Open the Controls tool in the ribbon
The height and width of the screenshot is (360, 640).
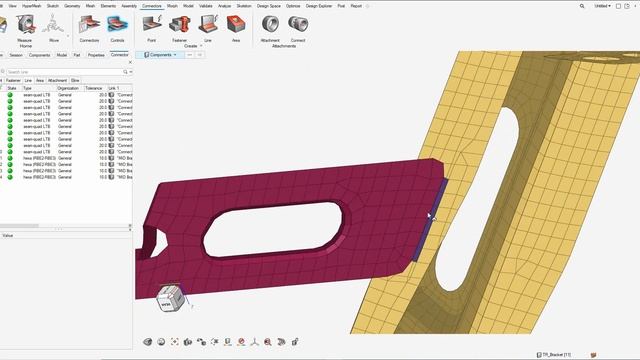[117, 25]
